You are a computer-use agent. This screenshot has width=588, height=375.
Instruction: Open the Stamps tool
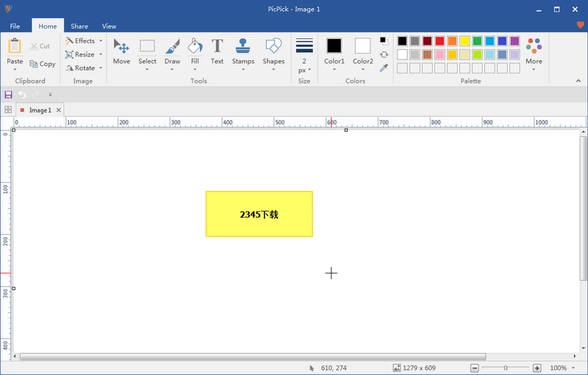pyautogui.click(x=243, y=46)
